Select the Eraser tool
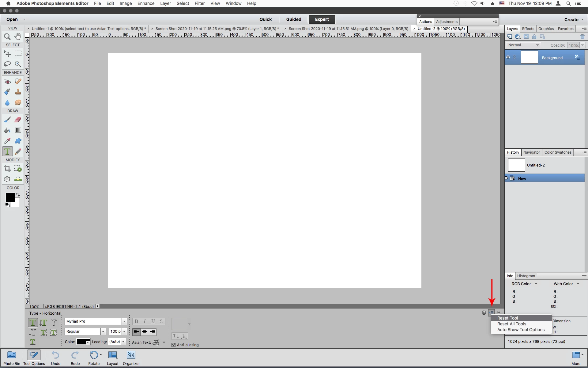This screenshot has height=368, width=588. pos(18,120)
